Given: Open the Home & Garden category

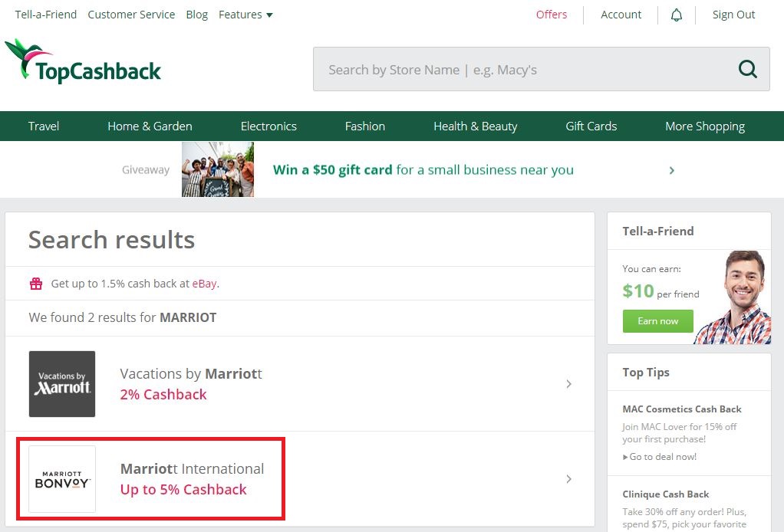Looking at the screenshot, I should point(150,126).
